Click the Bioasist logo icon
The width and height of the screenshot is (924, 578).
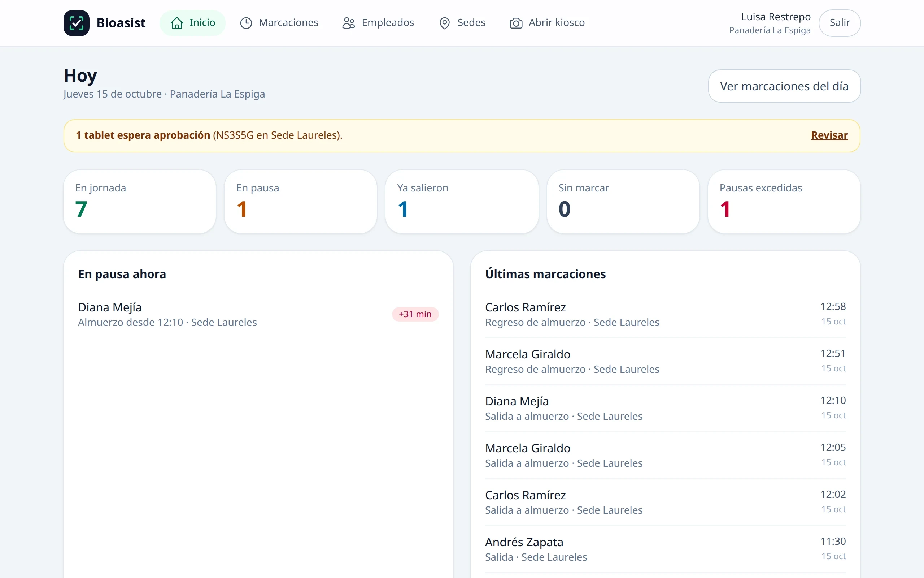pos(77,23)
